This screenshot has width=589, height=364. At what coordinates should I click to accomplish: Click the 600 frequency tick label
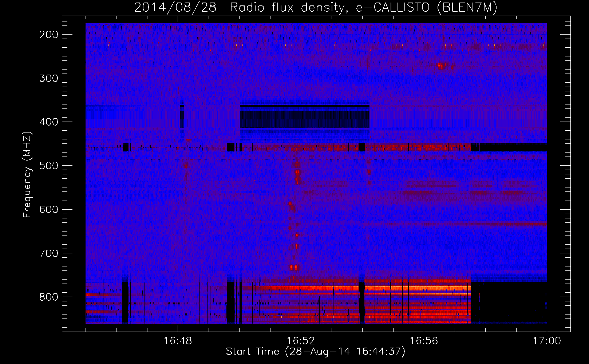(x=49, y=209)
